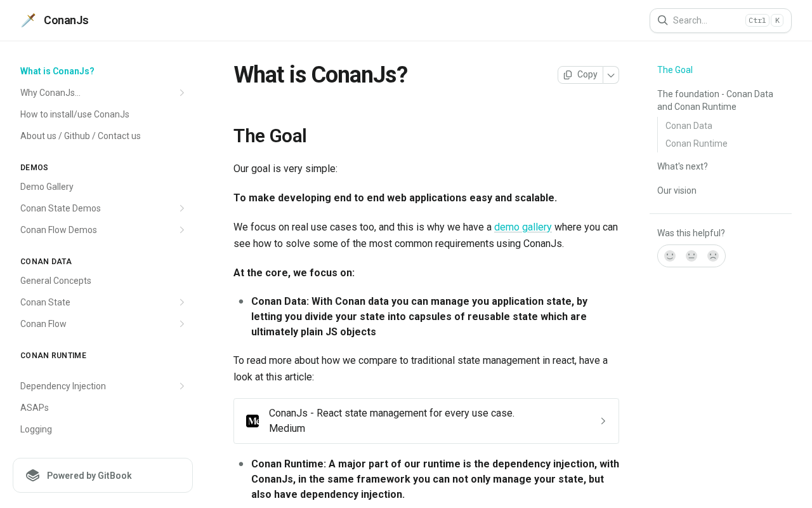812x508 pixels.
Task: Follow the demo gallery link
Action: tap(523, 227)
